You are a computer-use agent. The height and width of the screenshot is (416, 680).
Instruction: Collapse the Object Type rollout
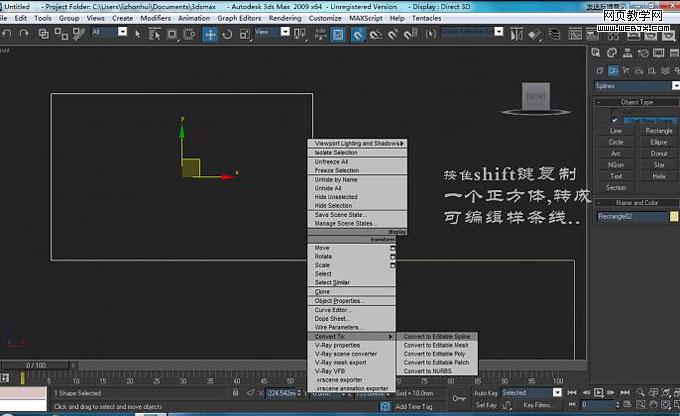point(636,102)
